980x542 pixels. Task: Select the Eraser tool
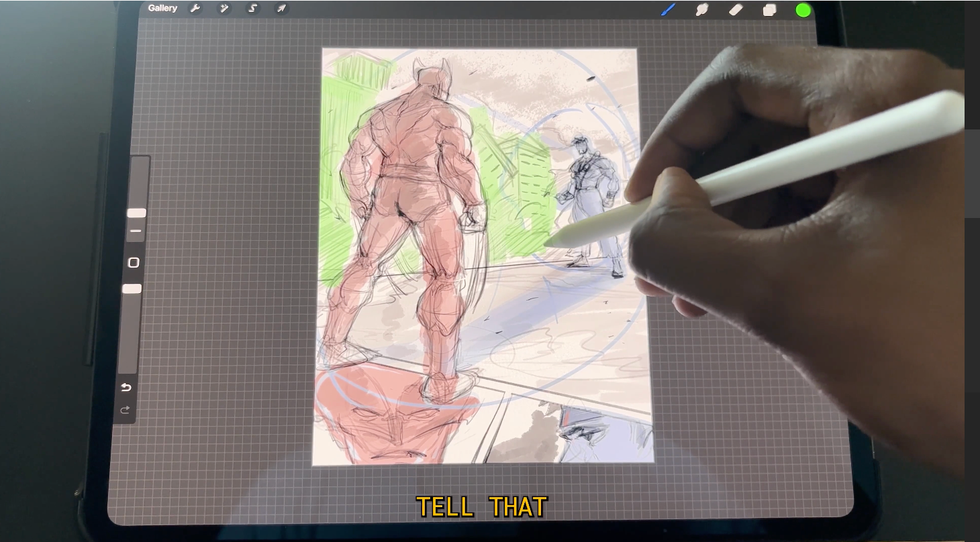coord(736,9)
